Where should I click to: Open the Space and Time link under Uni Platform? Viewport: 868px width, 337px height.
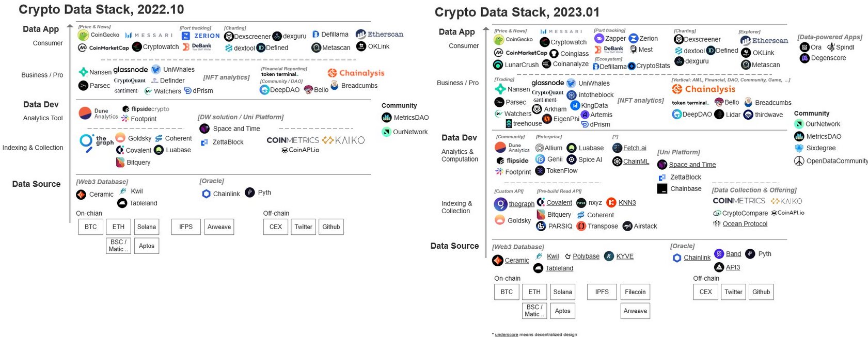click(692, 165)
